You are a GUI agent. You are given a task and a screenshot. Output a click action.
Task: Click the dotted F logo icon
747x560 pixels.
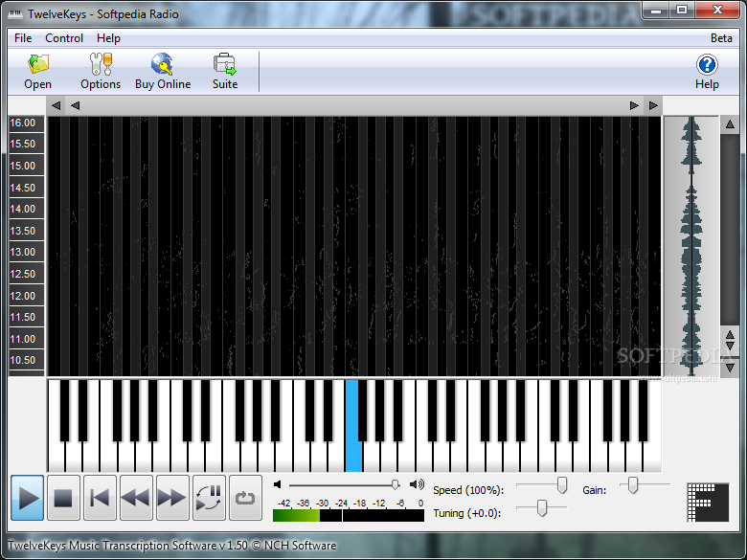[708, 503]
